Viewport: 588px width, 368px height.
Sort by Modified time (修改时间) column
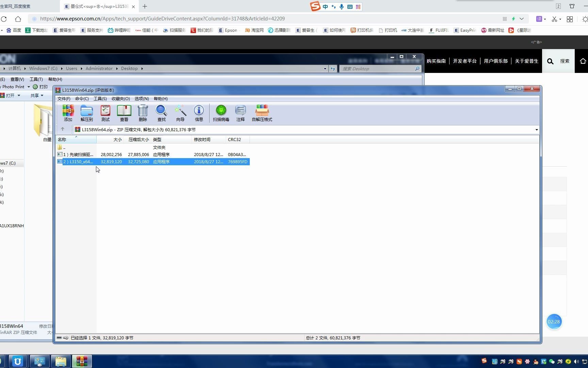(209, 139)
